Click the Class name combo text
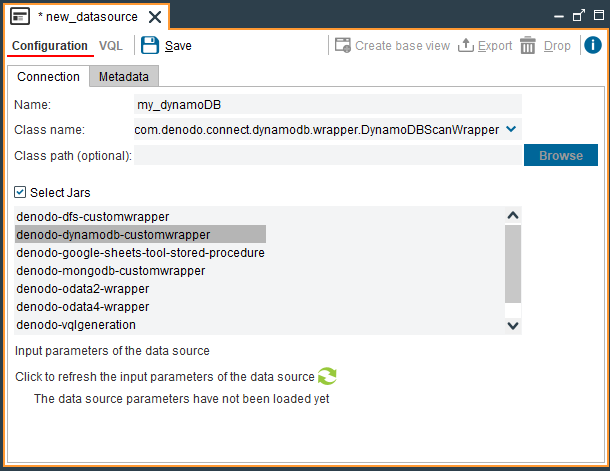This screenshot has height=471, width=610. [317, 130]
